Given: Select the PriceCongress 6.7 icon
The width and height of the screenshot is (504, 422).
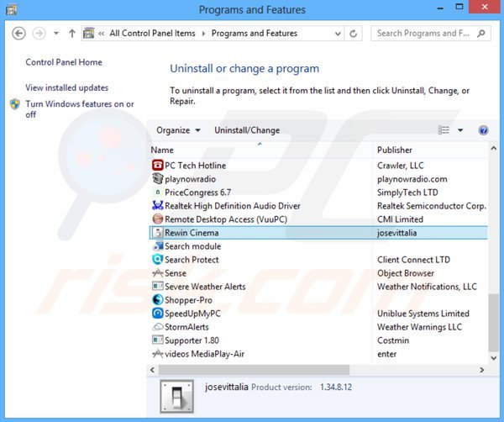Looking at the screenshot, I should point(158,193).
